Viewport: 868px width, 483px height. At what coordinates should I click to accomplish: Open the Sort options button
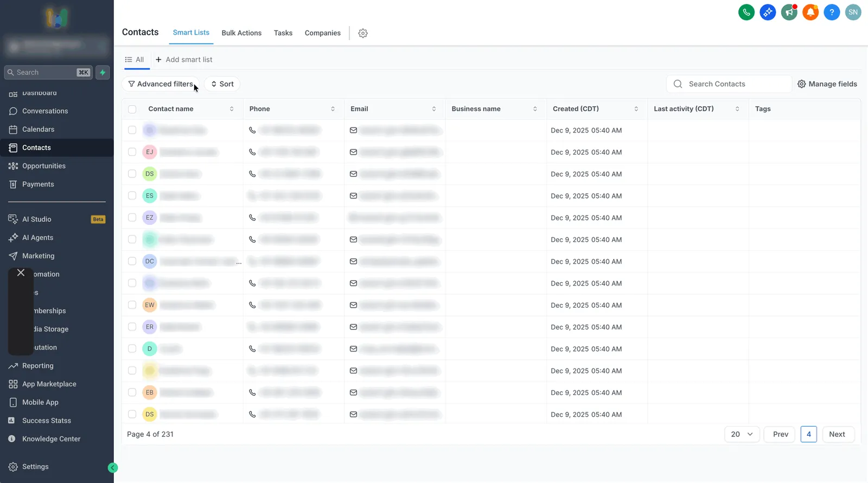coord(222,84)
